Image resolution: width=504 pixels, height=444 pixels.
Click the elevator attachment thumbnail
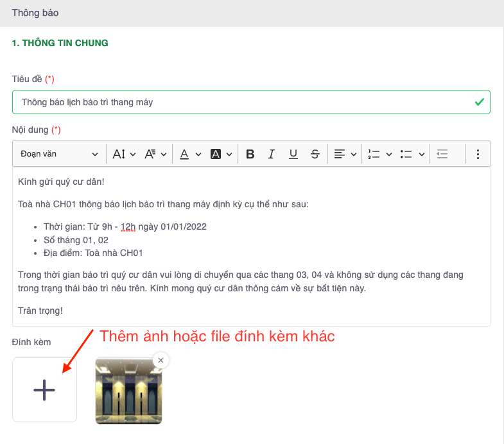(x=128, y=391)
